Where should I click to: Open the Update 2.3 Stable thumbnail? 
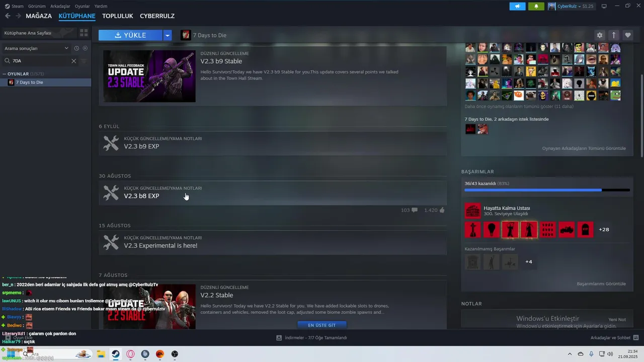click(x=149, y=76)
